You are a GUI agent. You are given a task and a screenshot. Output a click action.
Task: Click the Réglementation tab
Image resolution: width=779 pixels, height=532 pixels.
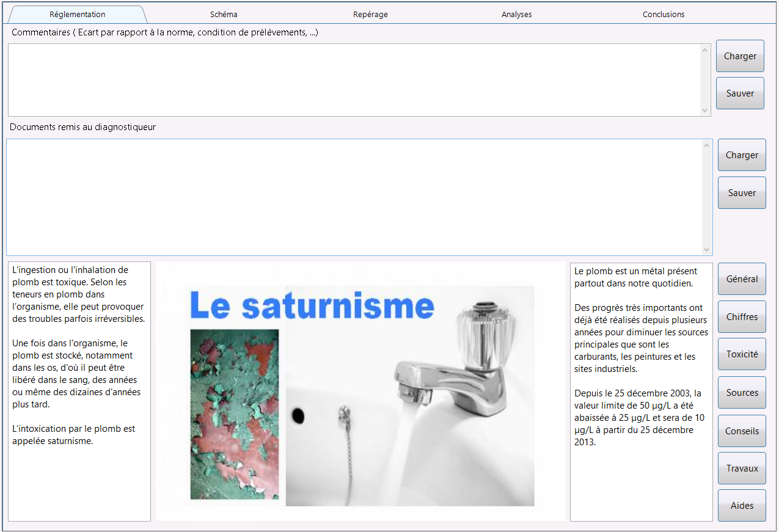click(77, 14)
